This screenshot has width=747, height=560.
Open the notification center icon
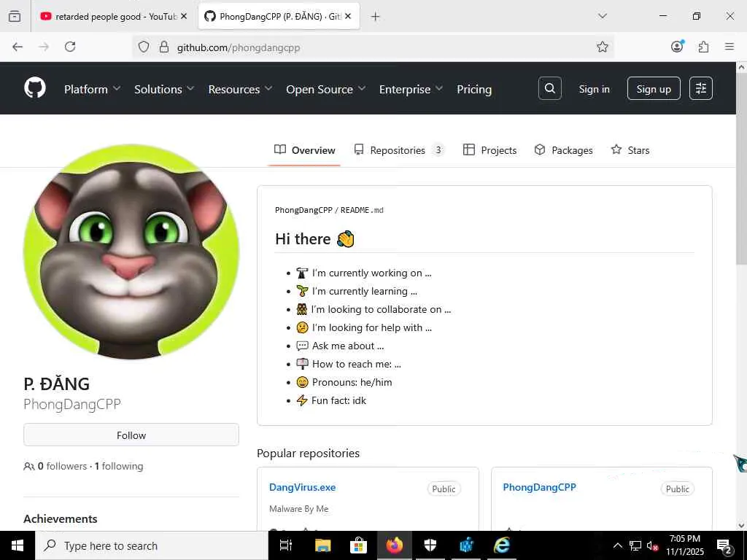coord(724,545)
